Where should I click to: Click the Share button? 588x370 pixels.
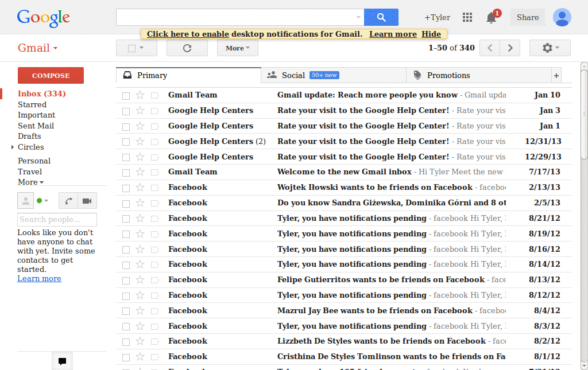click(528, 18)
